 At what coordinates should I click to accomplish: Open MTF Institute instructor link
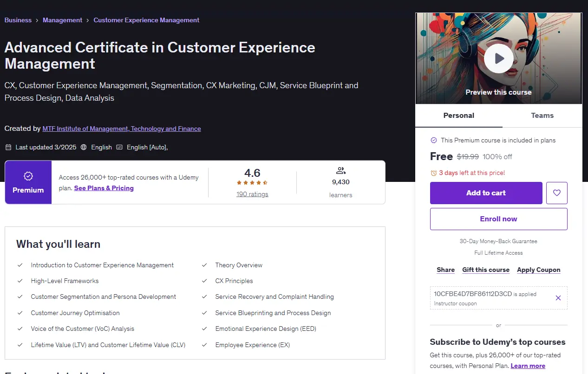[x=122, y=129]
